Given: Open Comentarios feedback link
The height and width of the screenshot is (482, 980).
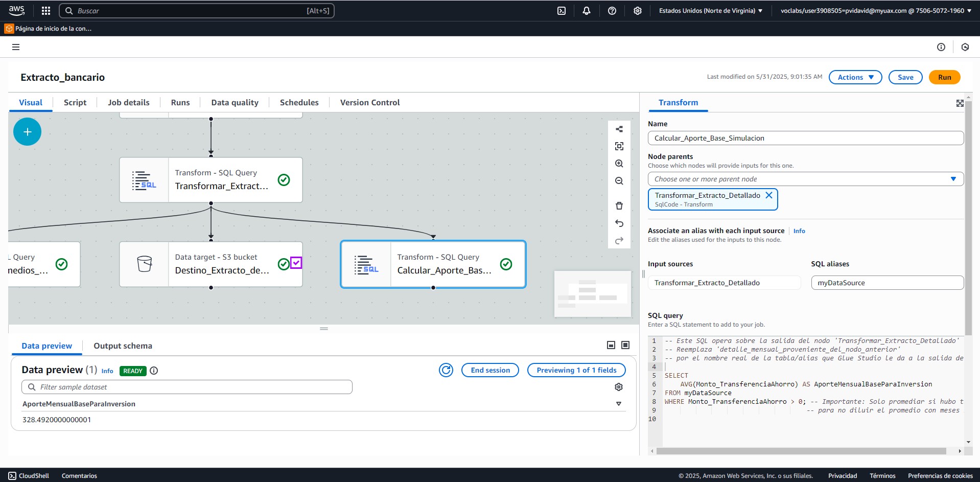Looking at the screenshot, I should (x=79, y=476).
